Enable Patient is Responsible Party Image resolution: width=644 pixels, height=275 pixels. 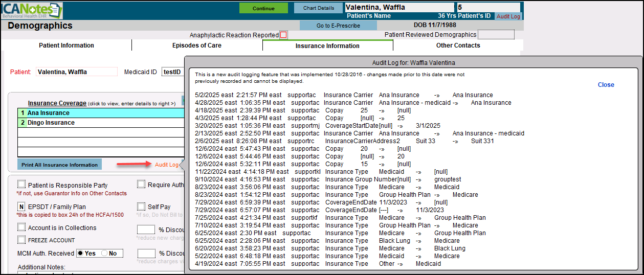[x=21, y=185]
